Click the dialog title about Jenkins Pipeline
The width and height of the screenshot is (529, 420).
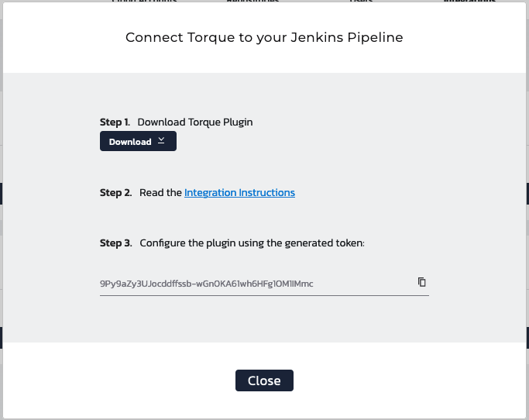[x=264, y=37]
